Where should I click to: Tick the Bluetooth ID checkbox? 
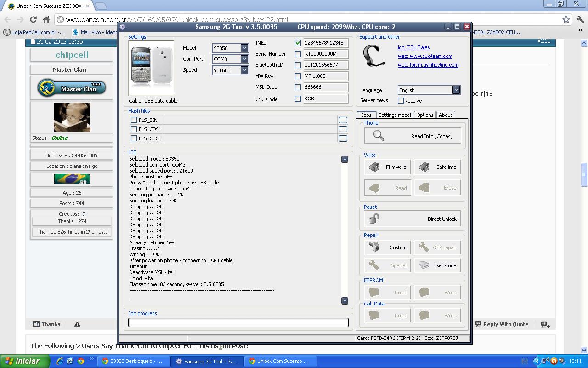(x=298, y=65)
